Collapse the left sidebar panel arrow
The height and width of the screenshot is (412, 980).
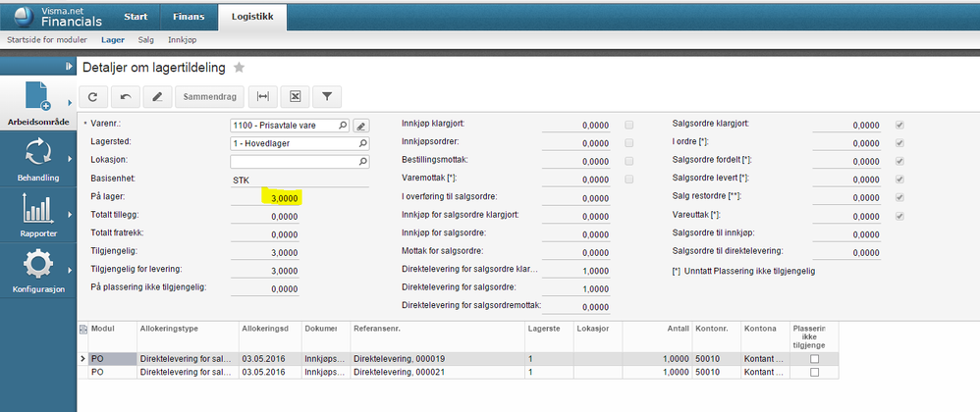coord(68,67)
